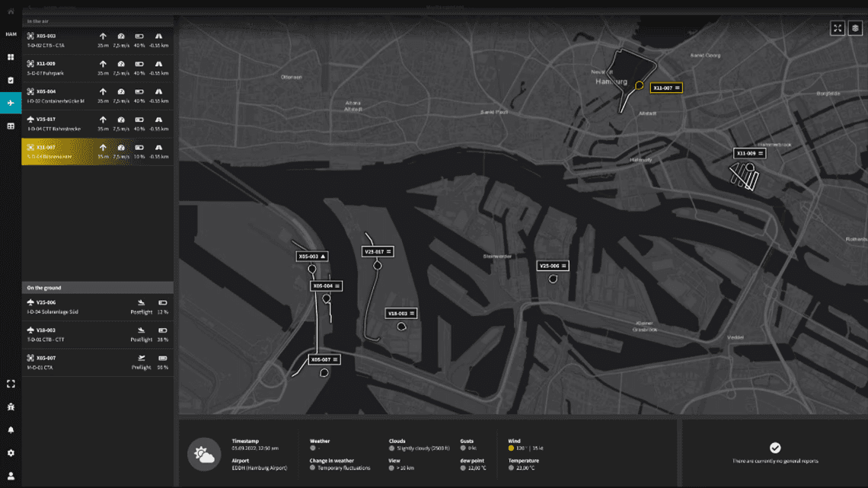Open the bug report icon
Screen dimensions: 868x488
[11, 407]
